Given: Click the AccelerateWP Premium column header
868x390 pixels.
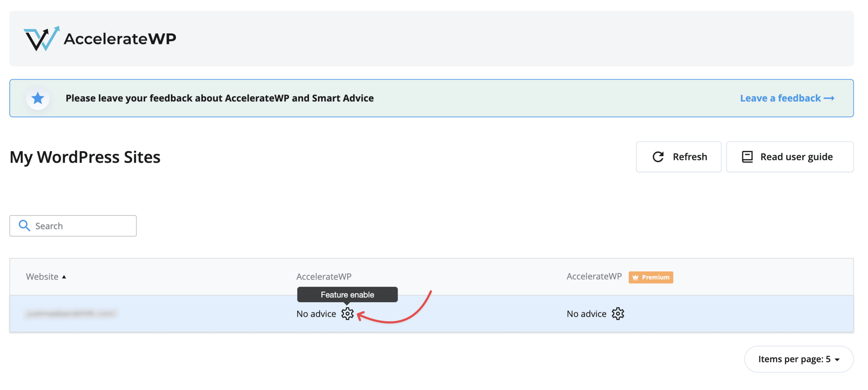Looking at the screenshot, I should 594,276.
